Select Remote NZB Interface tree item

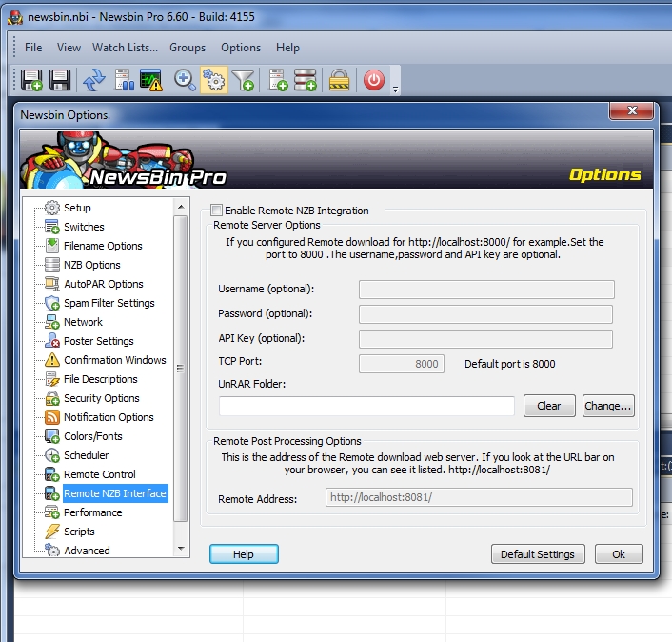tap(115, 493)
